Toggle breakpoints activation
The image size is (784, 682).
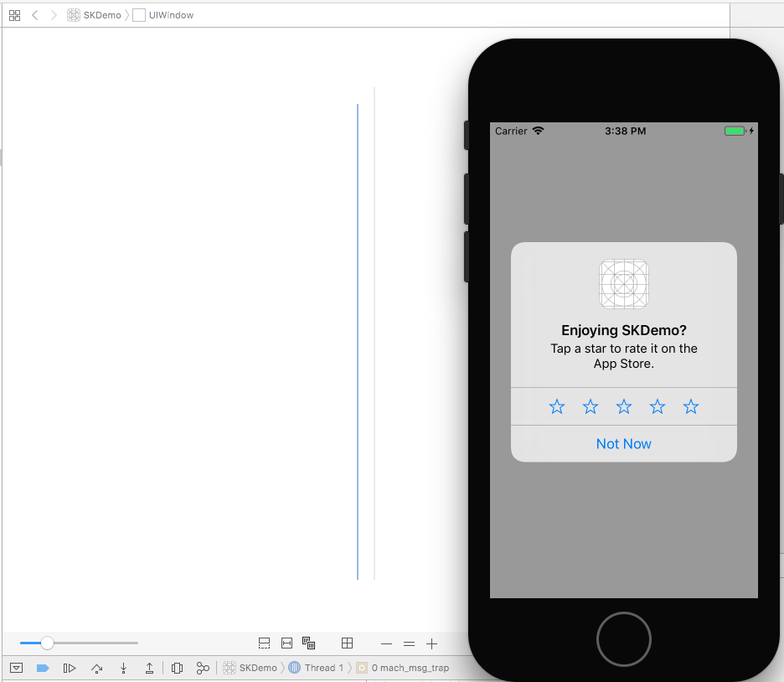point(43,668)
